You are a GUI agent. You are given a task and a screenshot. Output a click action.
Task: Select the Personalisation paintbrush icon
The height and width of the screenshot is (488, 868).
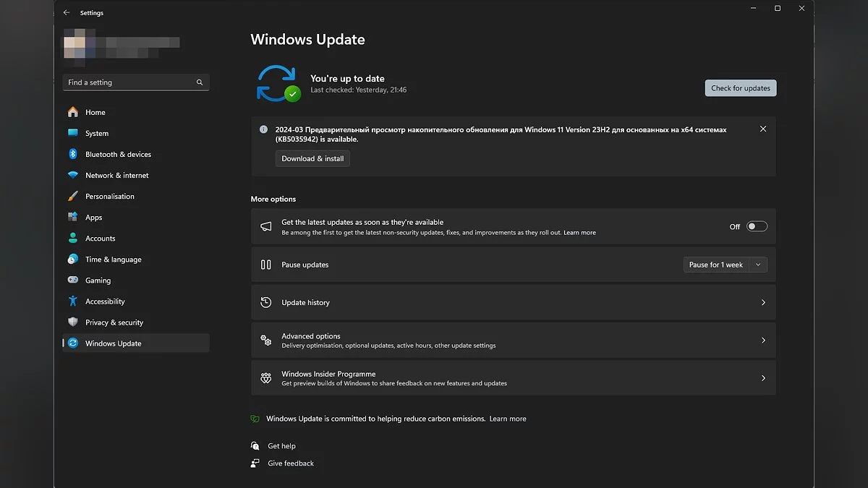tap(73, 196)
